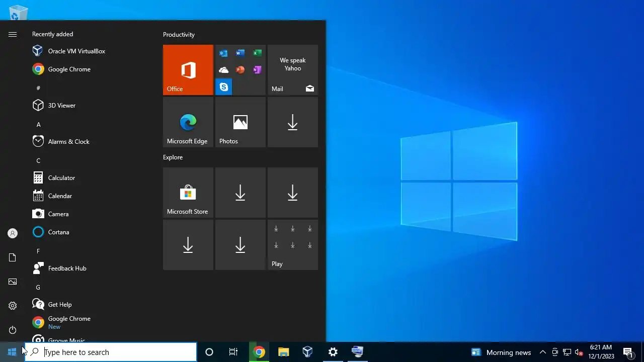Click the Explore group heading

[173, 157]
